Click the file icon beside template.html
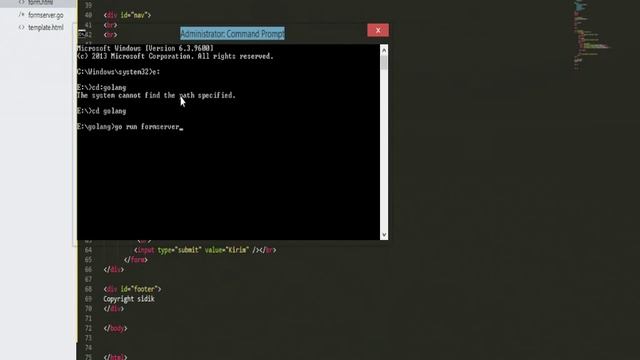Viewport: 640px width, 360px height. (x=22, y=27)
